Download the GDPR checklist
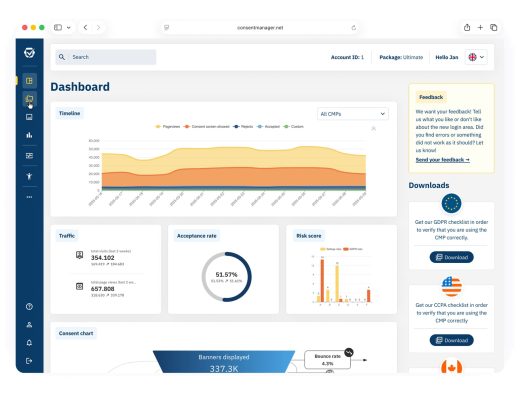The height and width of the screenshot is (397, 520). click(x=451, y=257)
